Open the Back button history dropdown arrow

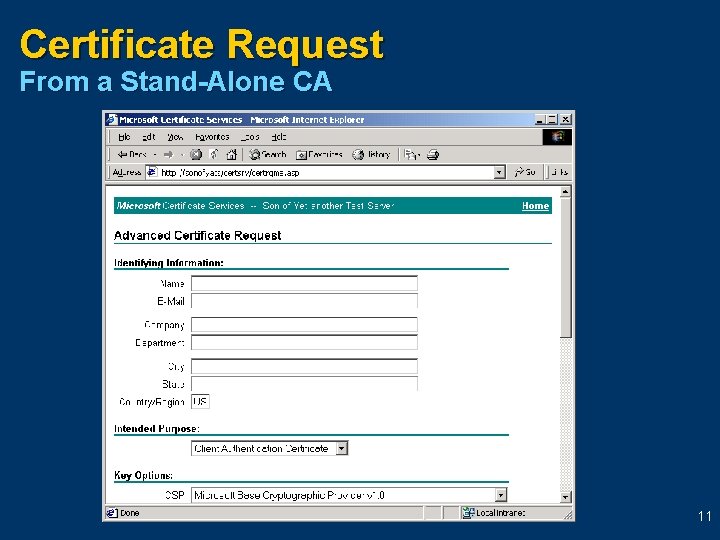155,155
